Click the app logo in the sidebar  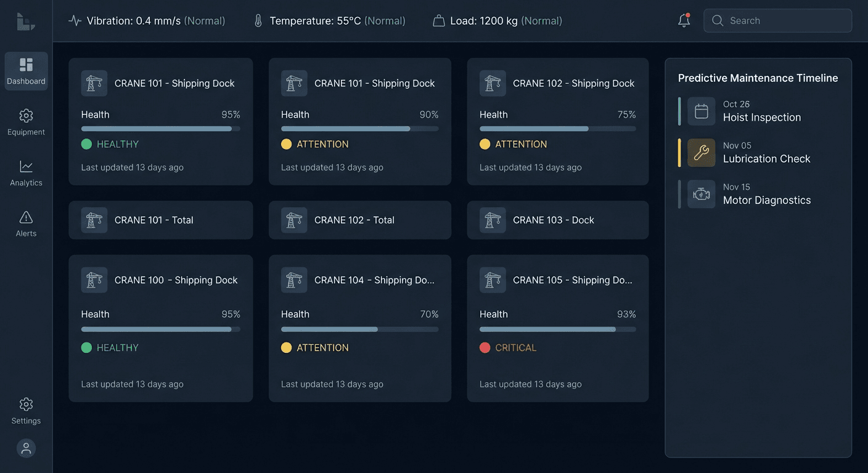[x=26, y=22]
